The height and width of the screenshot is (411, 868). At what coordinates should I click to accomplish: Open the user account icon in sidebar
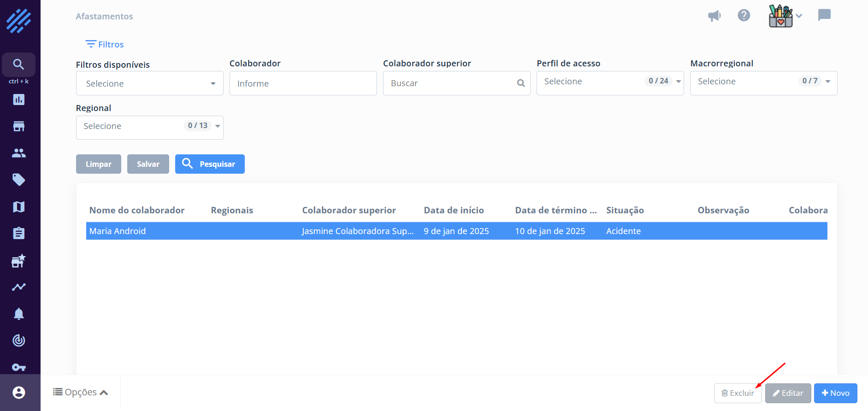(x=19, y=393)
